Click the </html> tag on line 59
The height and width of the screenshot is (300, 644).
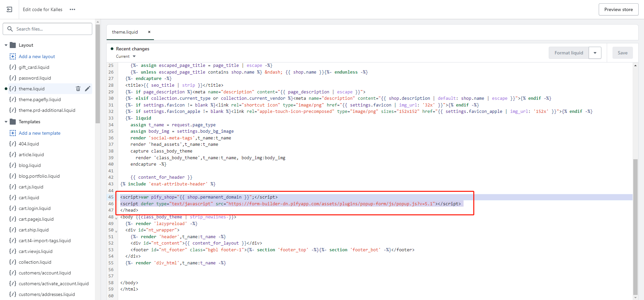(129, 289)
